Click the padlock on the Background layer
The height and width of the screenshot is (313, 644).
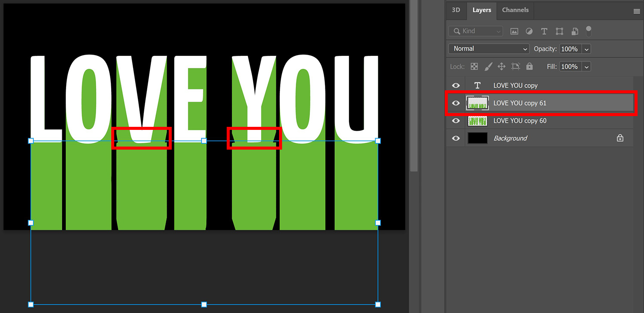coord(620,138)
